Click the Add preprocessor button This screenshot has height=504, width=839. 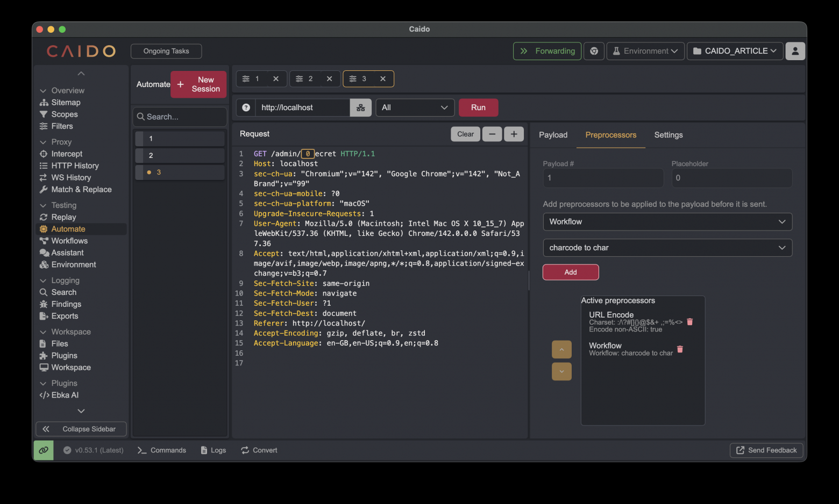(570, 272)
